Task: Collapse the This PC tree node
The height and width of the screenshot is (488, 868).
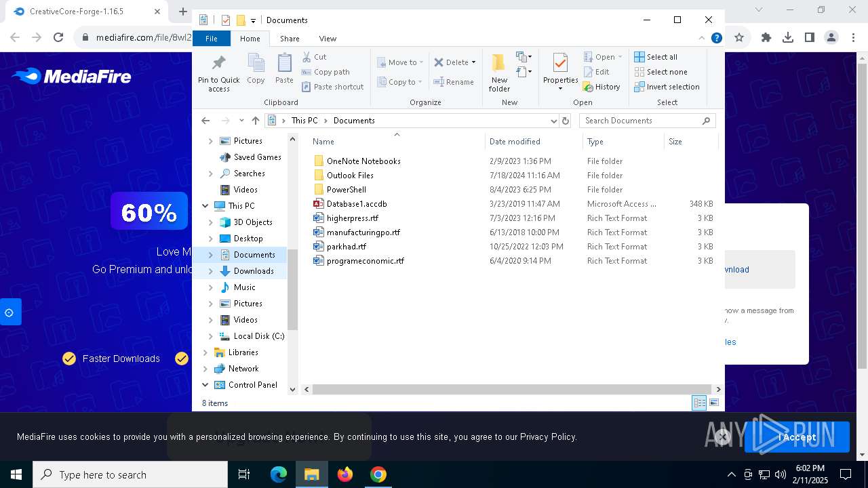Action: coord(205,206)
